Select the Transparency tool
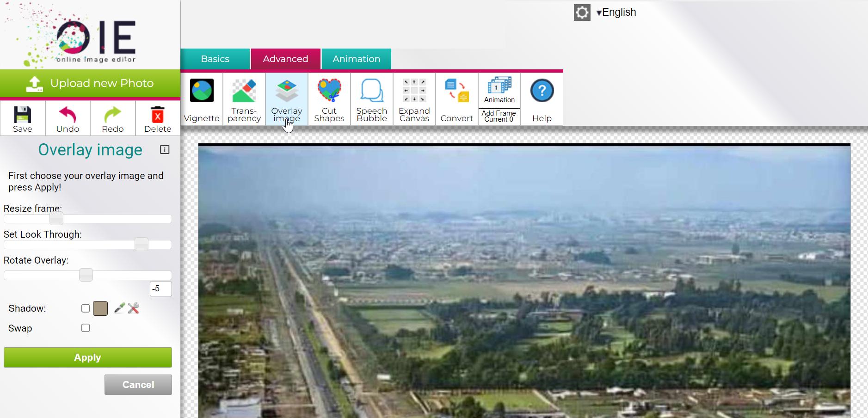 click(244, 99)
